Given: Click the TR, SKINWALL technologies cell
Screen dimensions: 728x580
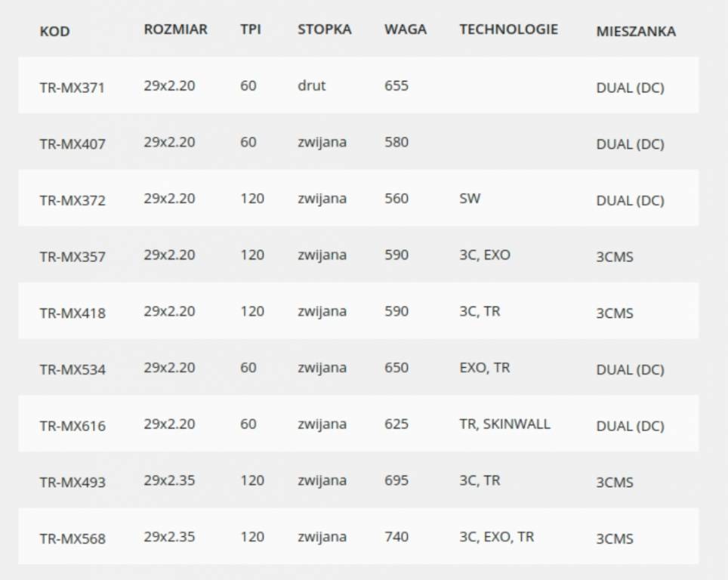Looking at the screenshot, I should point(504,424).
